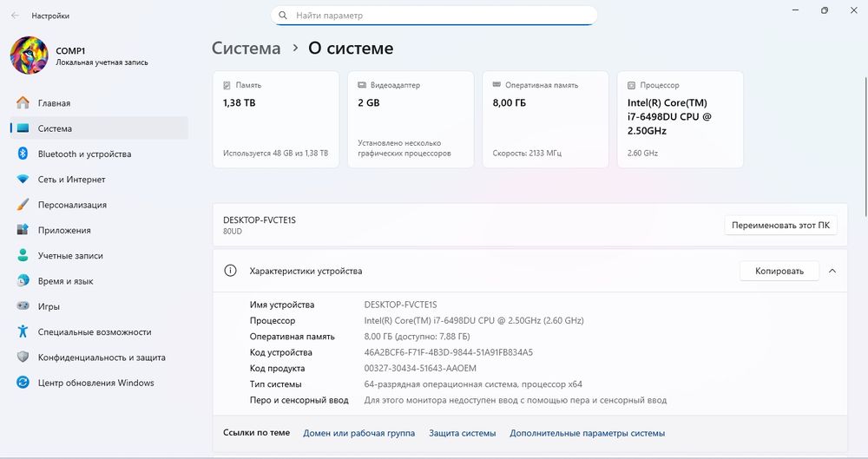Open Дополнительные параметры системы link

588,433
